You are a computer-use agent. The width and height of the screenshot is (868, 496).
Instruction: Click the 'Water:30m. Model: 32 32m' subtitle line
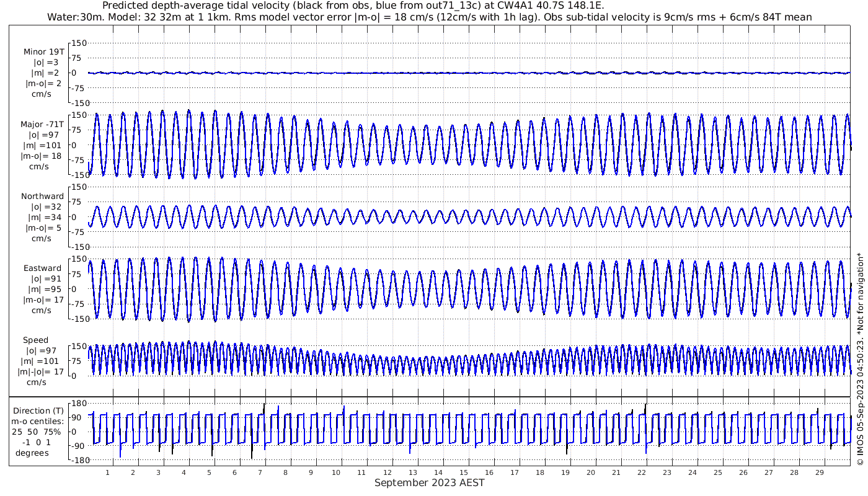tap(429, 17)
